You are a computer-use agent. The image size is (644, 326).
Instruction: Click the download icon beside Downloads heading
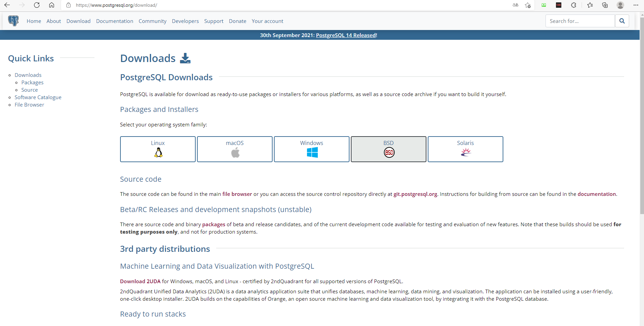pyautogui.click(x=185, y=58)
